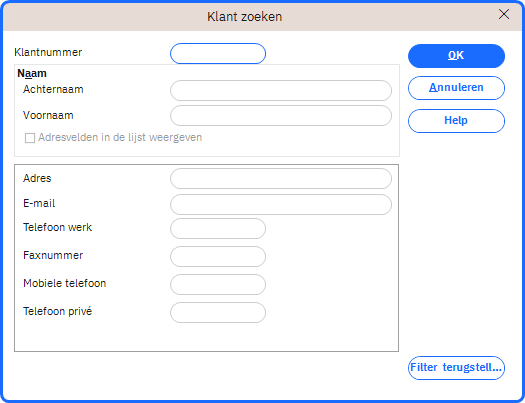Click the Klant zoeken title text
Viewport: 525px width, 403px height.
click(x=245, y=17)
